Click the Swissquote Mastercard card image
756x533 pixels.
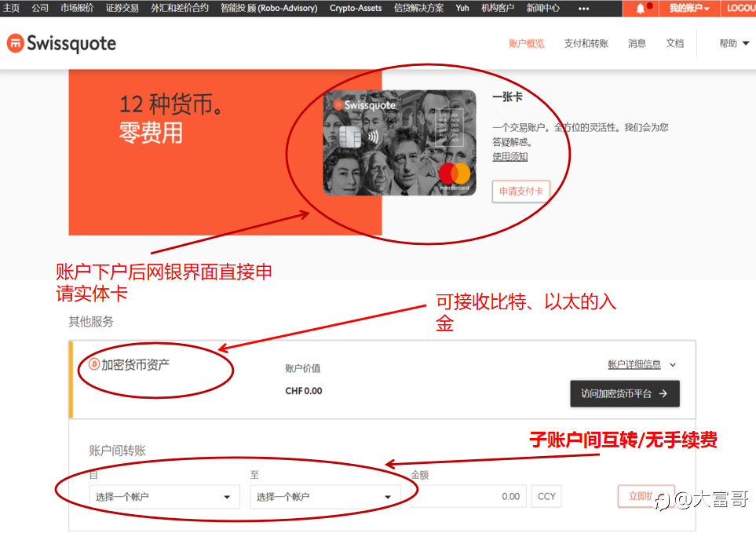click(400, 143)
